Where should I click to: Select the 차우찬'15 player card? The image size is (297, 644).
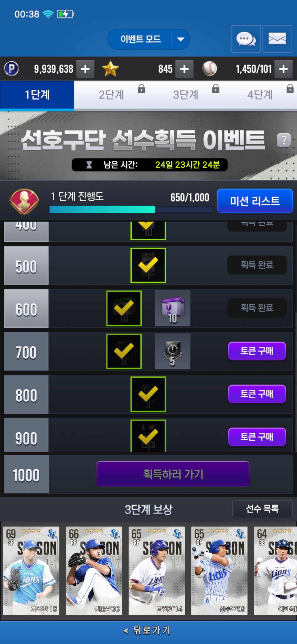[31, 571]
